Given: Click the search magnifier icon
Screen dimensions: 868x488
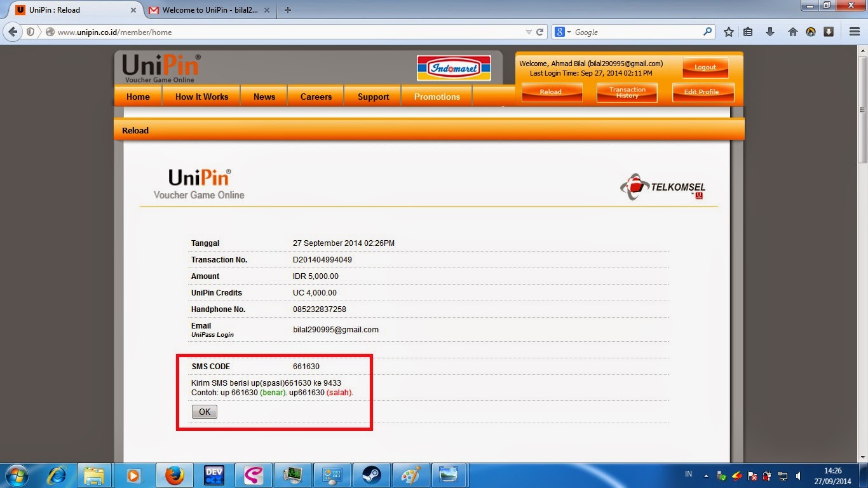Looking at the screenshot, I should click(x=708, y=32).
